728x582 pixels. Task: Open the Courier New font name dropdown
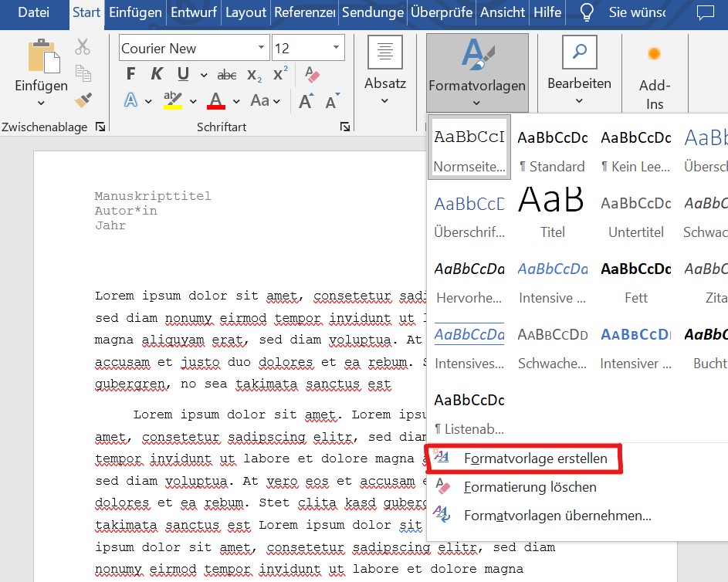(261, 48)
